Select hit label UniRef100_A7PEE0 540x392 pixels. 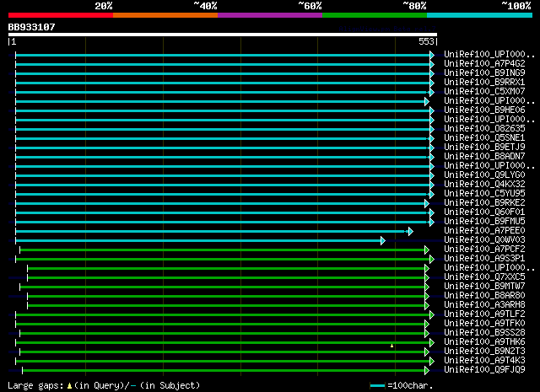[x=484, y=231]
